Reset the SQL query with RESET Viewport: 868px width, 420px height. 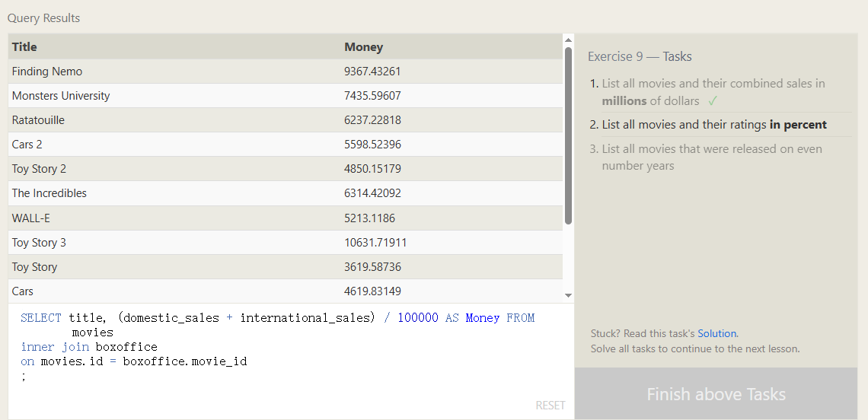pyautogui.click(x=550, y=406)
